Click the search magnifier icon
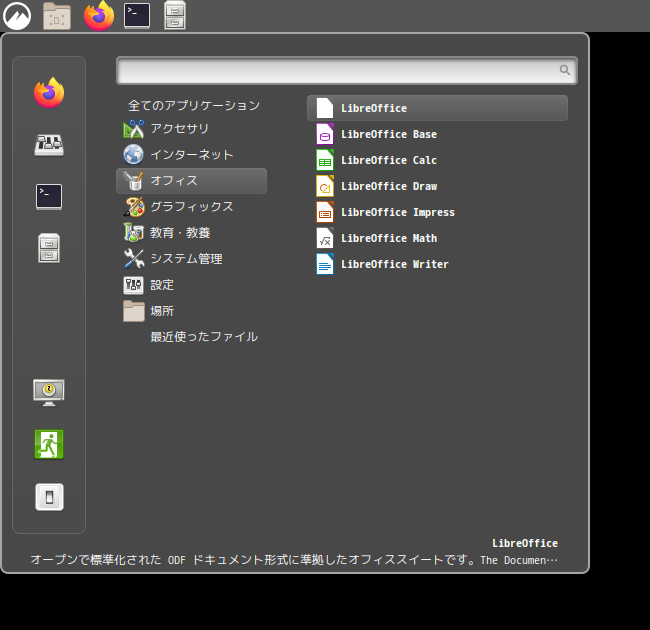 (565, 70)
